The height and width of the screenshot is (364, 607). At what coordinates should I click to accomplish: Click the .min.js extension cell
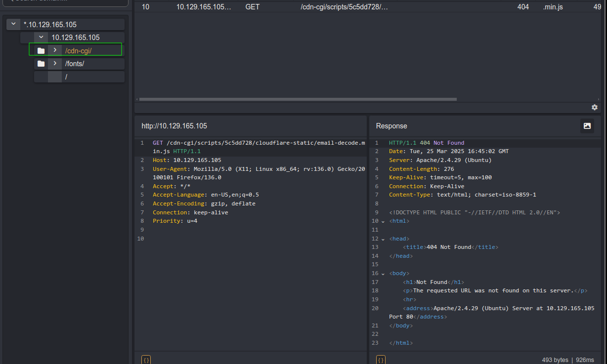coord(553,7)
